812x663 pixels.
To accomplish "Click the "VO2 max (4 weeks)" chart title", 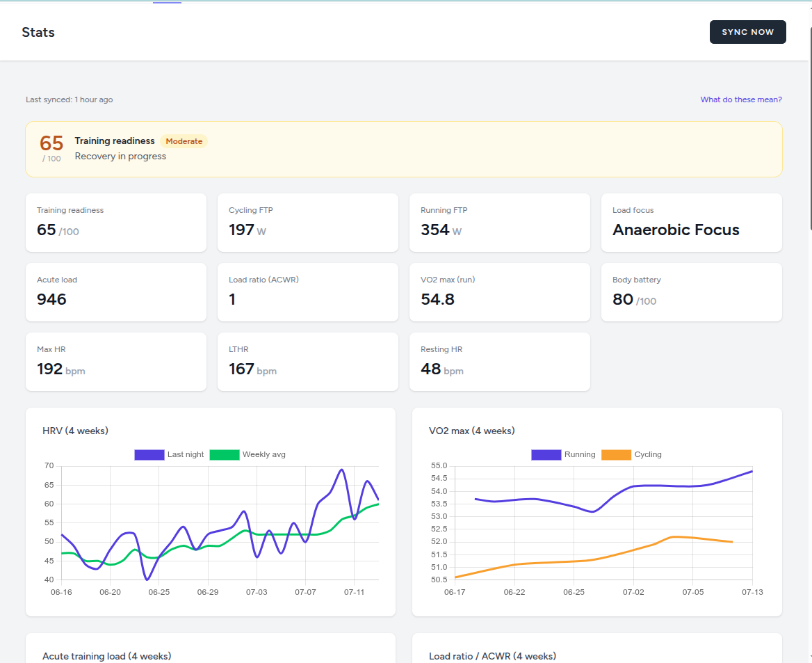I will [x=472, y=431].
